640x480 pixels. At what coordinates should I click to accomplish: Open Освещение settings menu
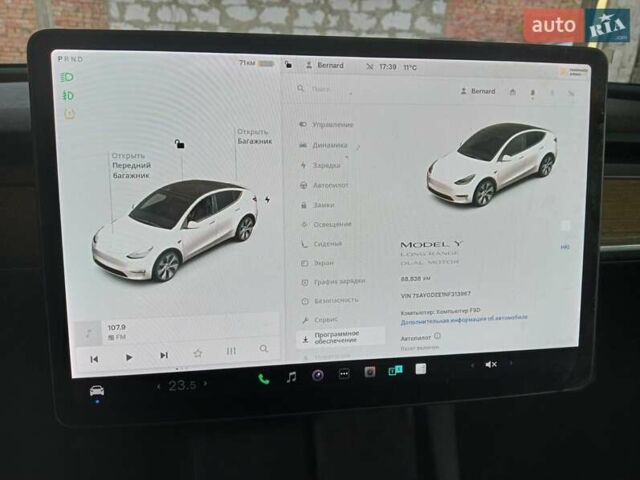point(327,224)
